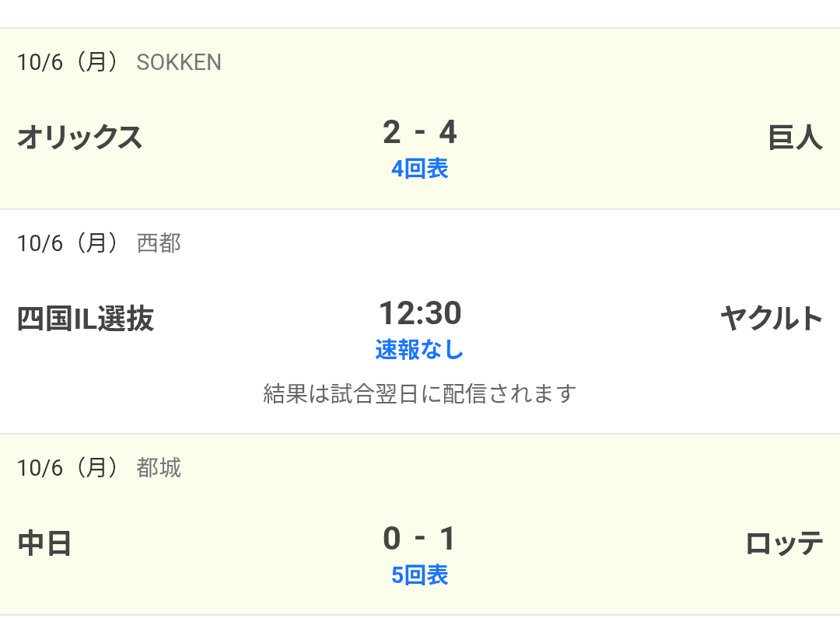The image size is (840, 618).
Task: Click the date above オリックス
Action: click(x=68, y=62)
